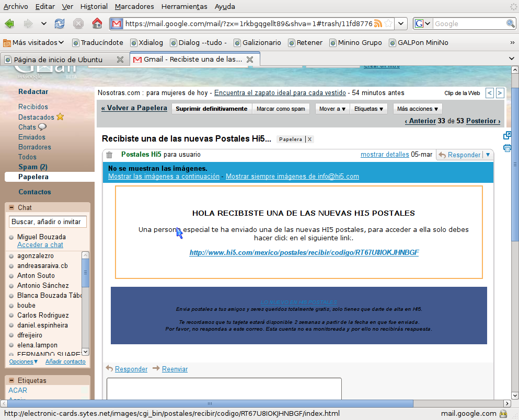
Task: Open the Más acciones dropdown
Action: tap(418, 109)
